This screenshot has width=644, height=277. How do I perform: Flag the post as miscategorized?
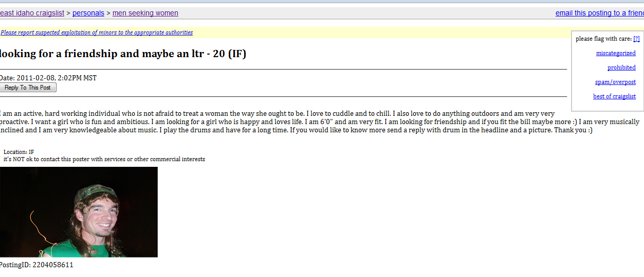coord(616,54)
